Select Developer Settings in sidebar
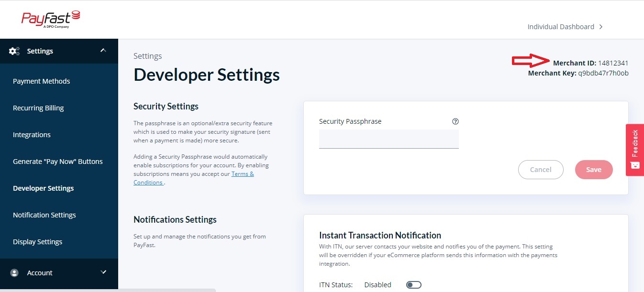The height and width of the screenshot is (292, 644). [x=44, y=188]
